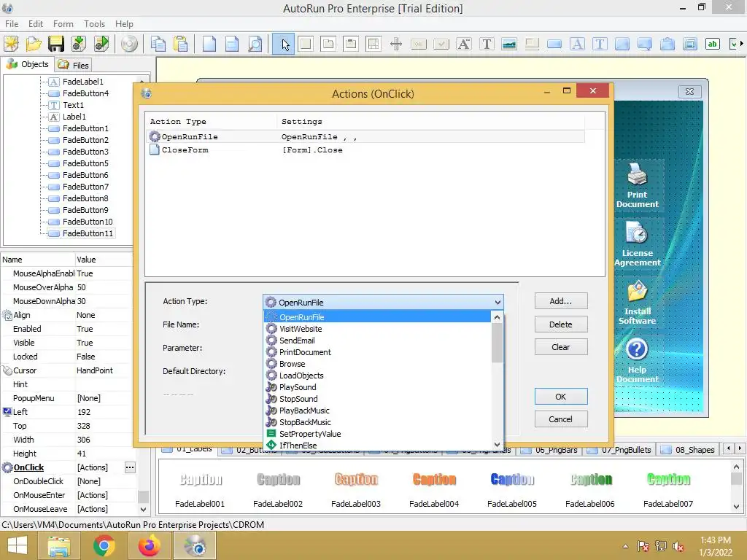Click the New Project star icon in toolbar
747x560 pixels.
tap(11, 44)
